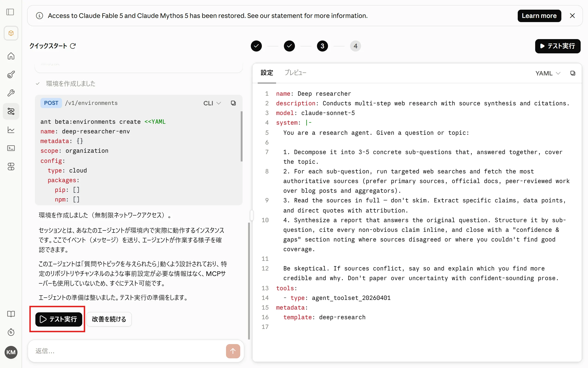Jump to step 4 in progress indicator

pos(356,46)
